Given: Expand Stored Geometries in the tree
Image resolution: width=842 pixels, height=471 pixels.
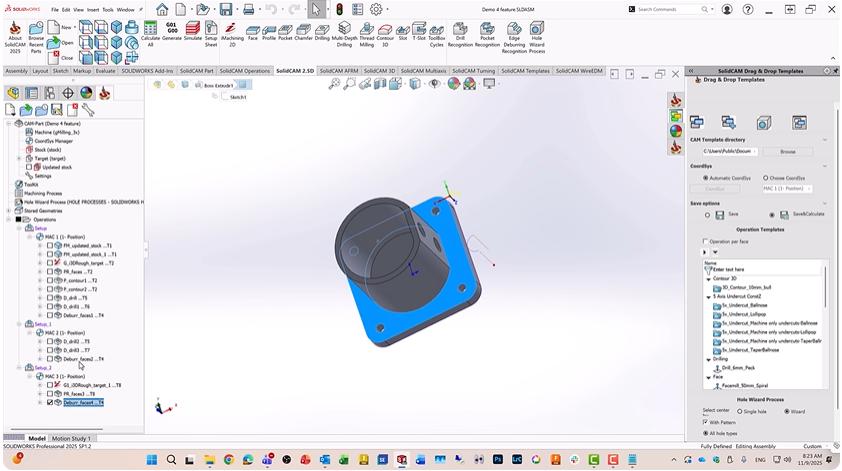Looking at the screenshot, I should click(x=9, y=211).
